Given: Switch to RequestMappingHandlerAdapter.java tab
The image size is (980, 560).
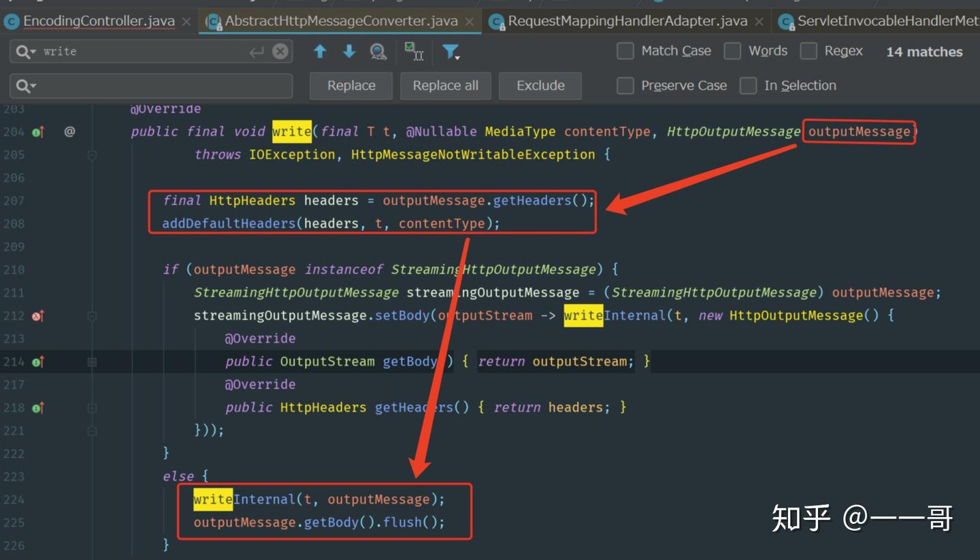Looking at the screenshot, I should [x=627, y=21].
